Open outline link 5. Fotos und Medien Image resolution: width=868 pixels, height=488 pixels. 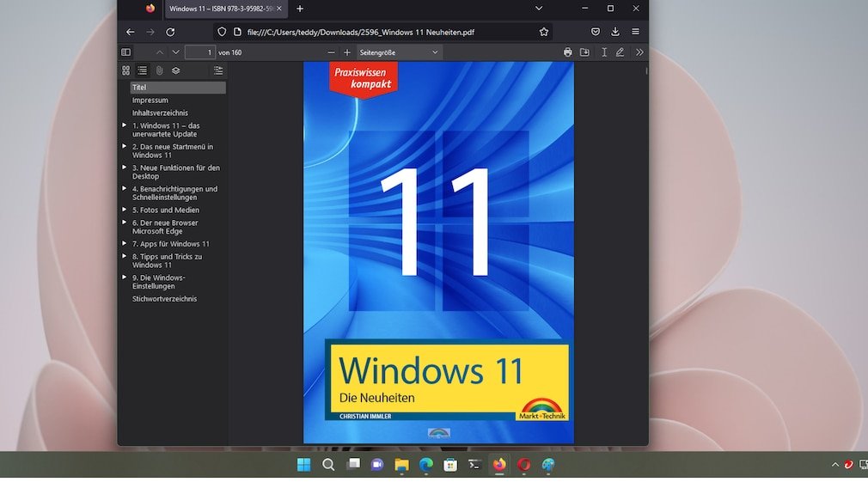[166, 210]
